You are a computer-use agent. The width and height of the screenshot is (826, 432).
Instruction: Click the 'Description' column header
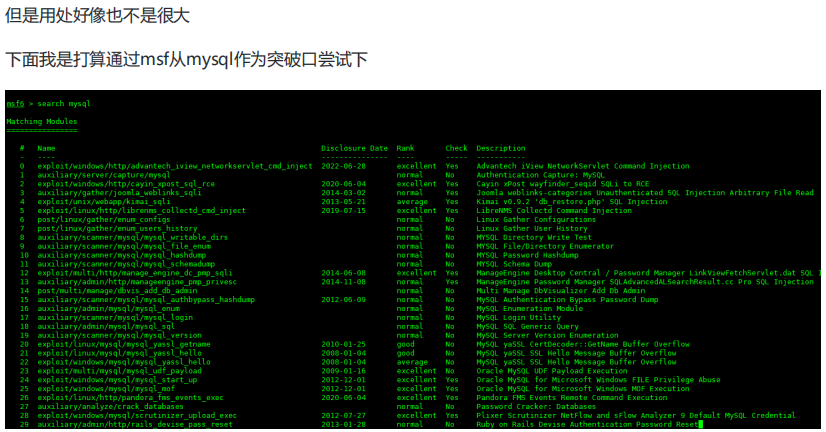(x=501, y=149)
